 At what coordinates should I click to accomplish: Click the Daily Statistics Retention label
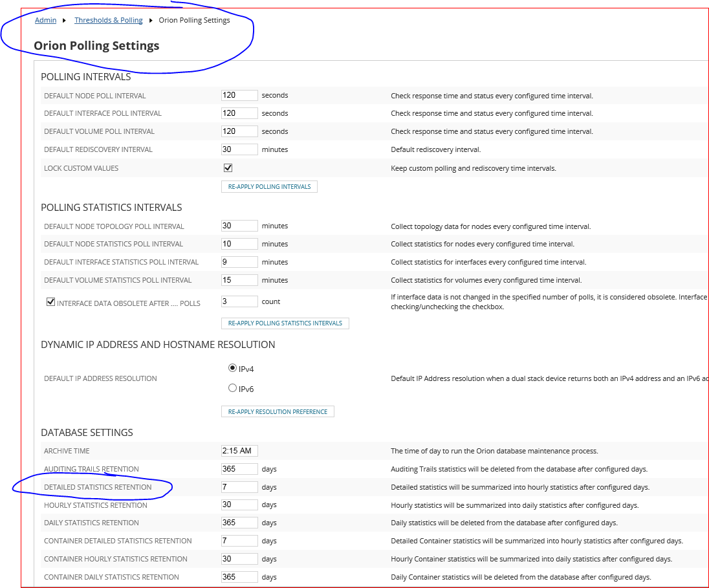pos(91,523)
